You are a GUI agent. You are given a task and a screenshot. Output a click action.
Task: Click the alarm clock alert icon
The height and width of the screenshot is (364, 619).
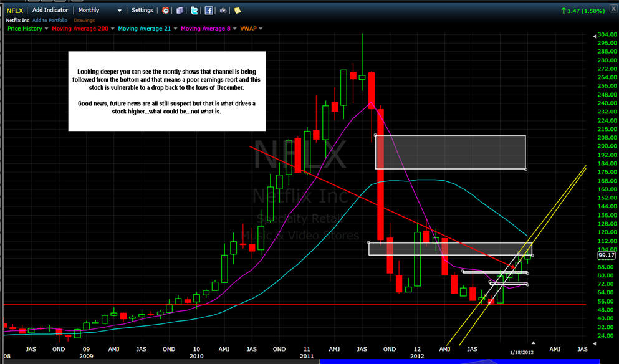pos(165,11)
